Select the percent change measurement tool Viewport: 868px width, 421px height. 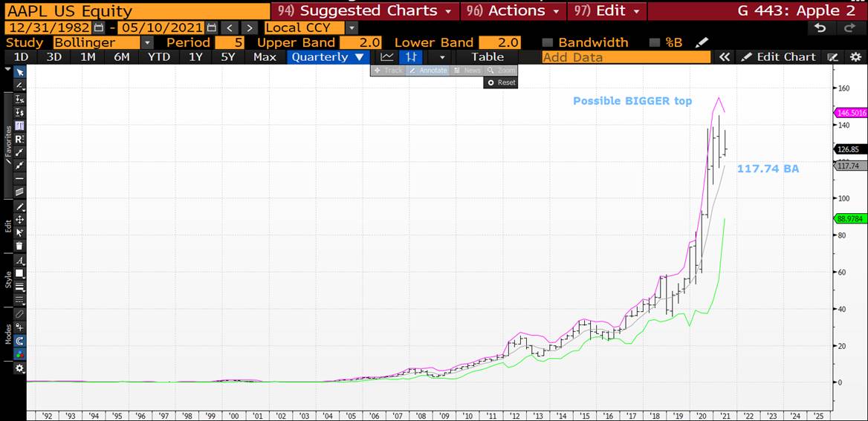20,99
